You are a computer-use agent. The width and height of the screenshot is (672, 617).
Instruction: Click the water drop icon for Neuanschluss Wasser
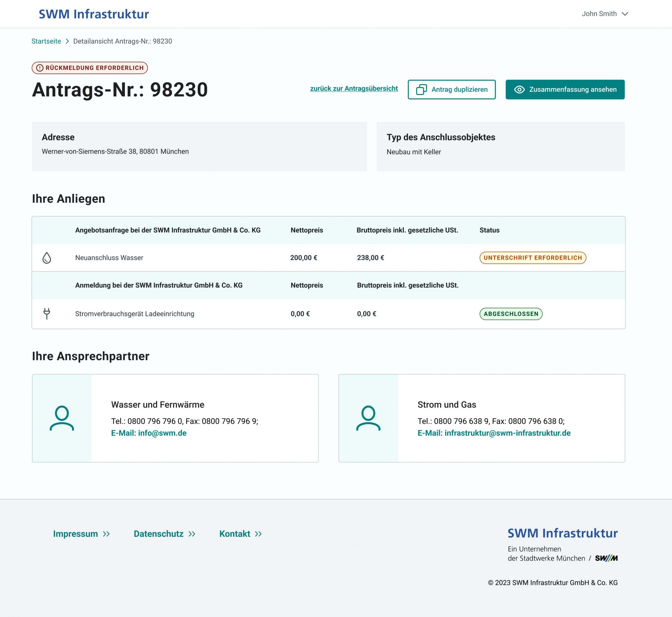click(x=47, y=258)
